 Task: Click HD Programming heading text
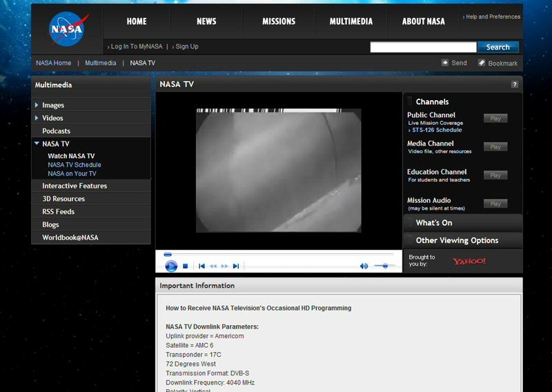(258, 308)
